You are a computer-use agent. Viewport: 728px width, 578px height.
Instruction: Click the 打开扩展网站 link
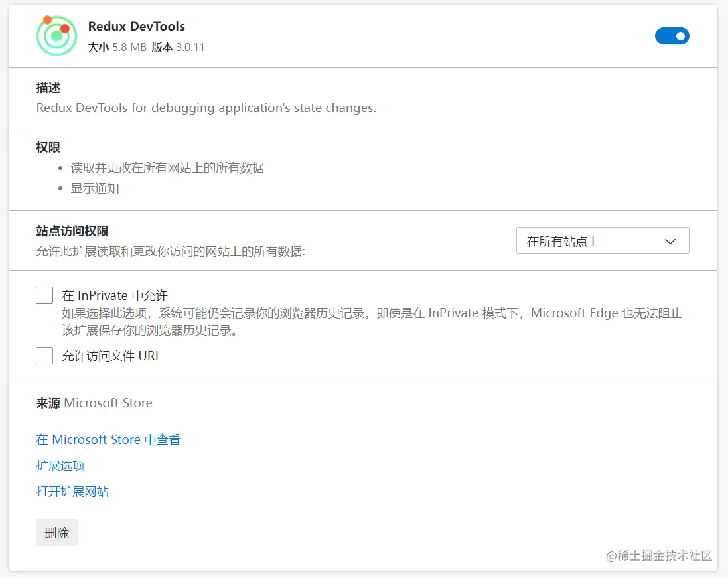[x=72, y=492]
